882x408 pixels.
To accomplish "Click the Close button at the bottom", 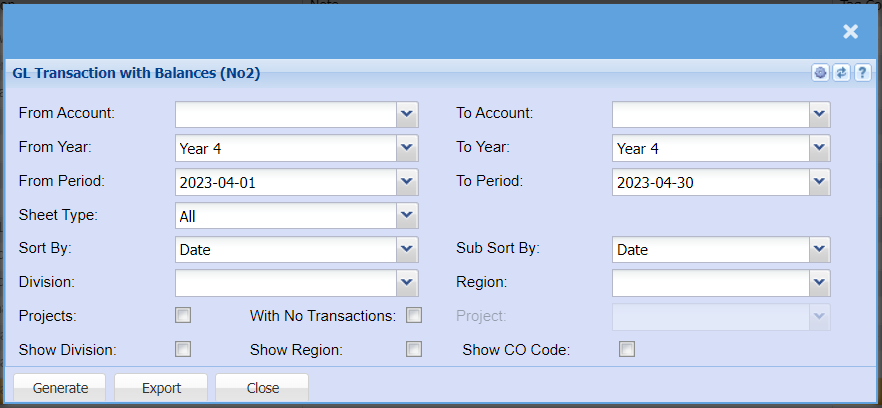I will coord(263,388).
